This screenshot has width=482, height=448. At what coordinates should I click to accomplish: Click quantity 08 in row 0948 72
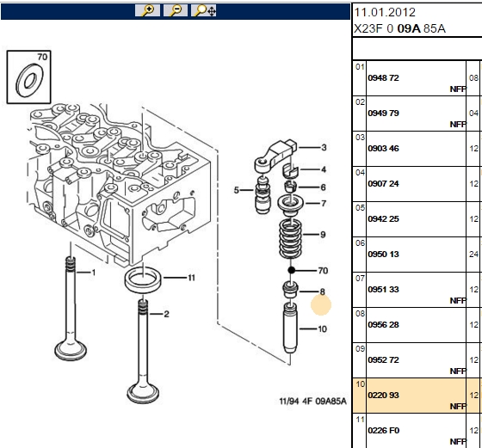pos(473,78)
